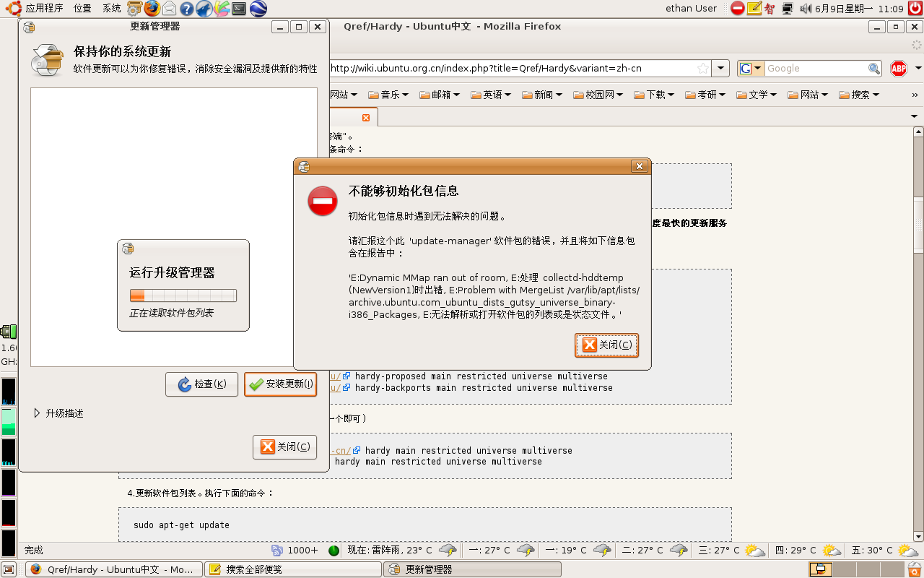Open the blue help question-mark launcher
The height and width of the screenshot is (578, 924).
click(186, 9)
